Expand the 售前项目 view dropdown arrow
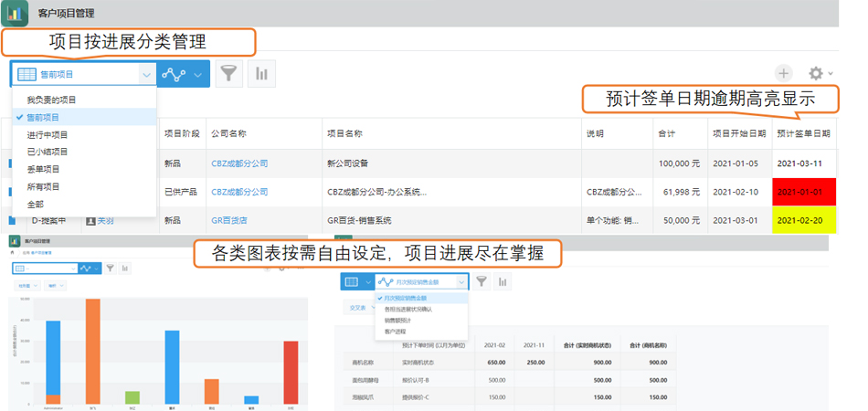Viewport: 868px width, 411px height. (145, 74)
